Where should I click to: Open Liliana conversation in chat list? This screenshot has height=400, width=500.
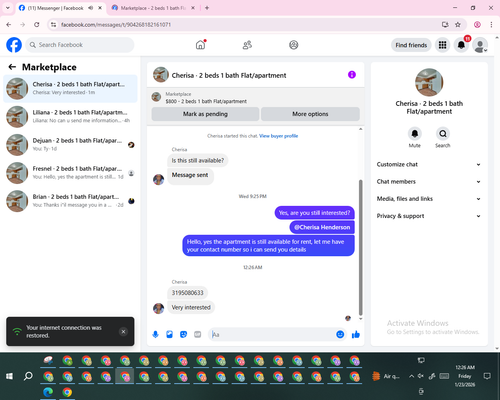click(x=70, y=116)
